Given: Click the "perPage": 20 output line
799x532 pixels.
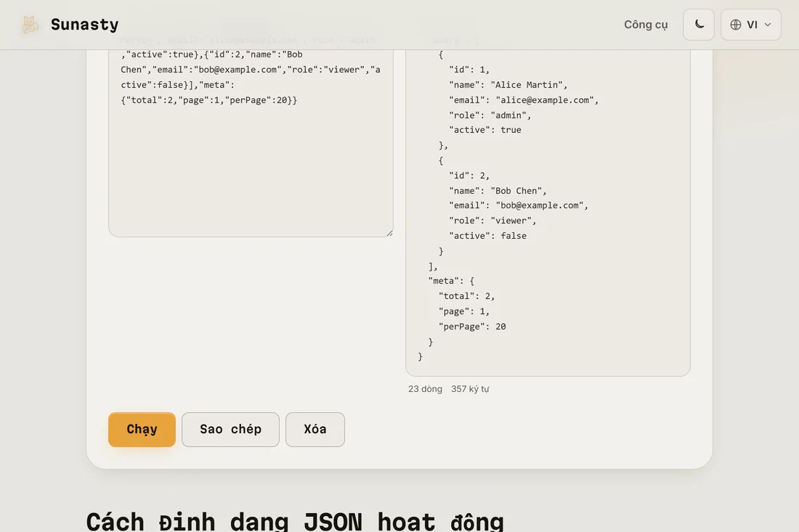Looking at the screenshot, I should pos(472,327).
